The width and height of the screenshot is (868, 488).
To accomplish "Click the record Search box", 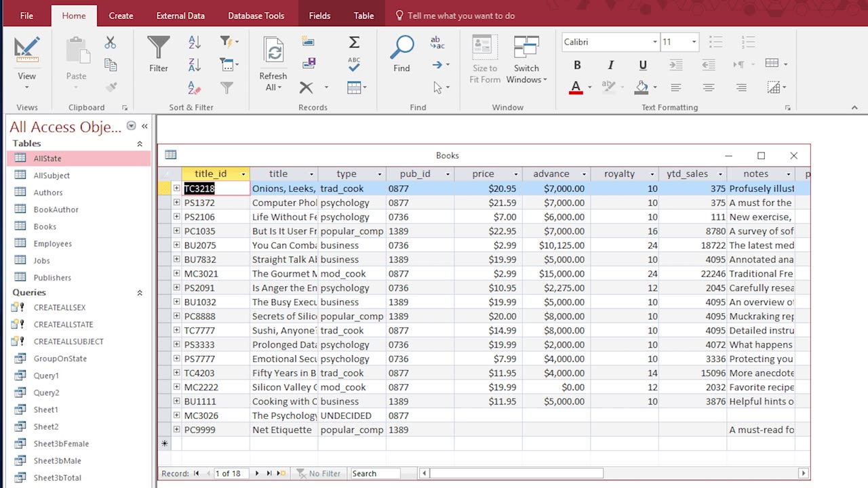I will pyautogui.click(x=375, y=474).
